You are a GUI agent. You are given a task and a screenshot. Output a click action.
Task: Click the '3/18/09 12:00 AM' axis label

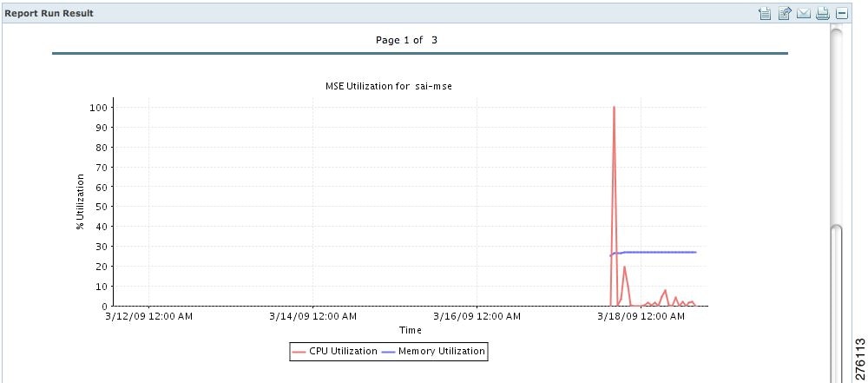pos(641,316)
